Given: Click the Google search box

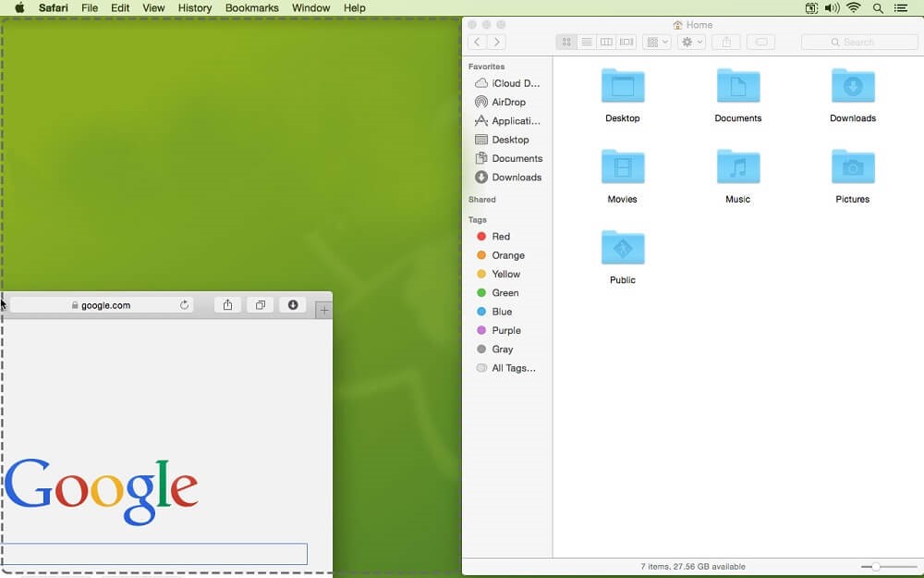Looking at the screenshot, I should pos(153,554).
